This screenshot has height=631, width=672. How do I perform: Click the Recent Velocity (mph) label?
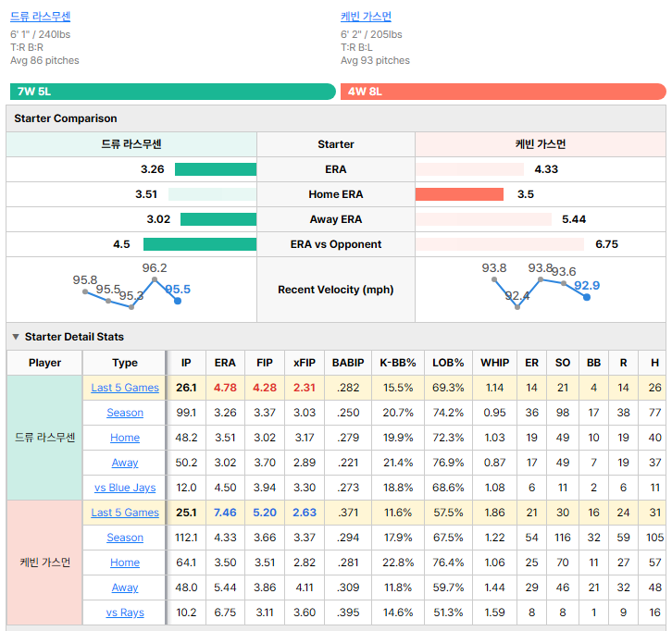(x=336, y=290)
